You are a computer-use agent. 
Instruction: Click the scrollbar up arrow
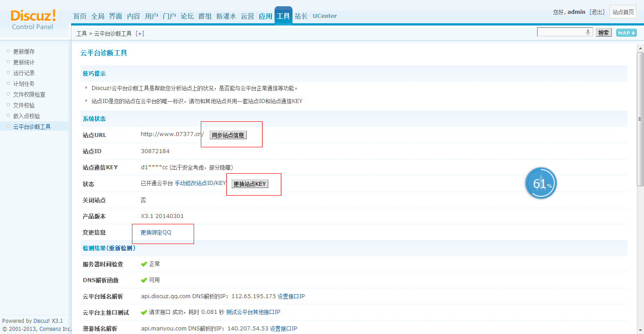(640, 48)
